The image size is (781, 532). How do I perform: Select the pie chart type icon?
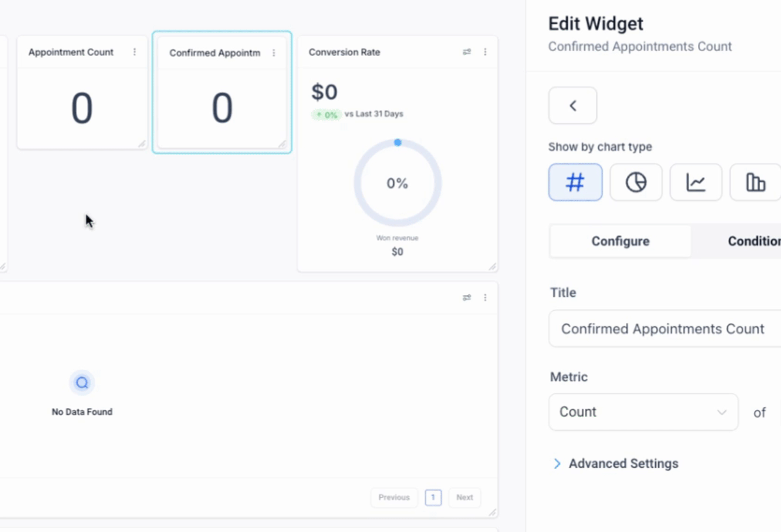coord(636,182)
